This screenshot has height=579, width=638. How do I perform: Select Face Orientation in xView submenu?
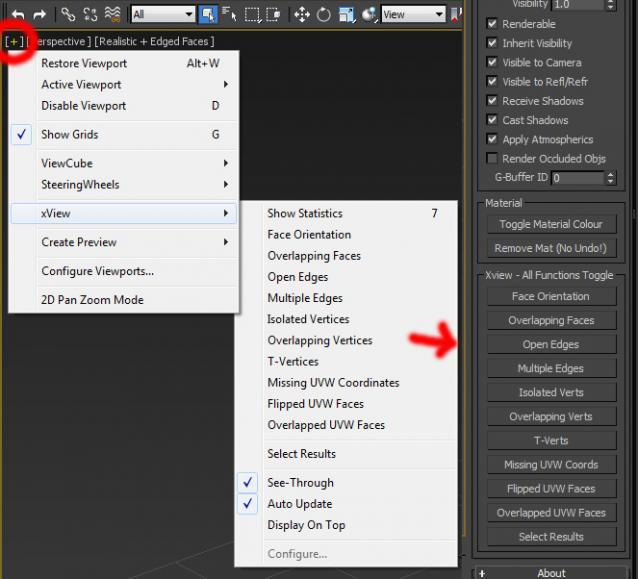346,235
